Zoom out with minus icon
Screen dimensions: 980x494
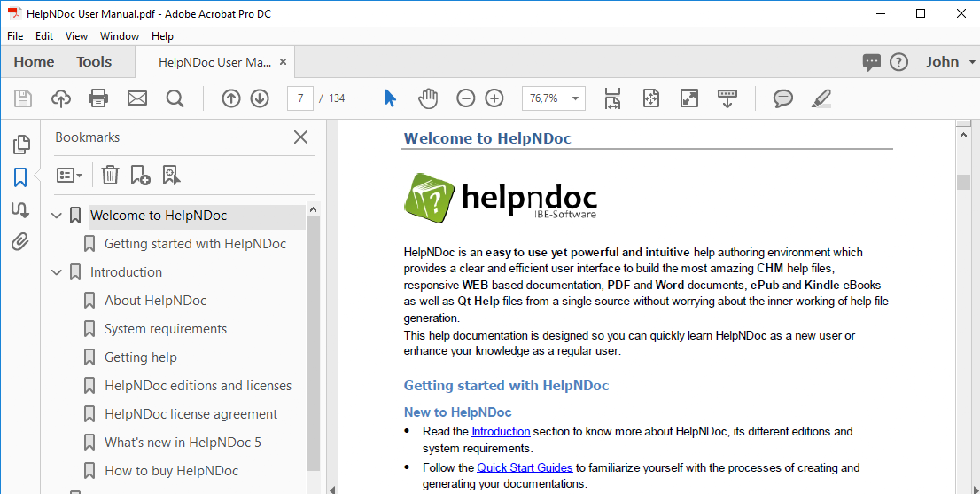(465, 98)
